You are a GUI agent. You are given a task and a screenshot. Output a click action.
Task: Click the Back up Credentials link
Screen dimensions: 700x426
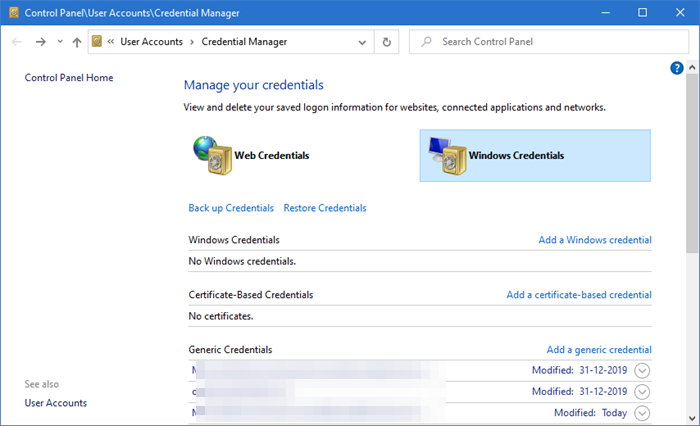231,208
